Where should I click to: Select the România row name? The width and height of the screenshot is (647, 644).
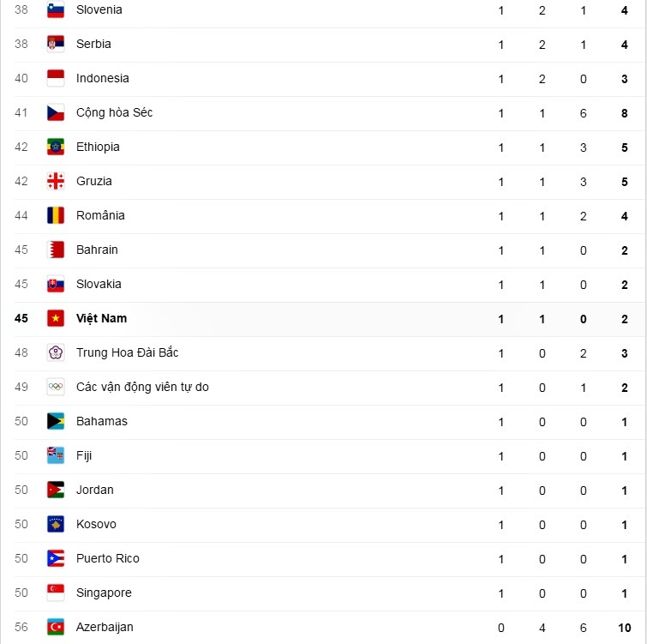point(100,215)
